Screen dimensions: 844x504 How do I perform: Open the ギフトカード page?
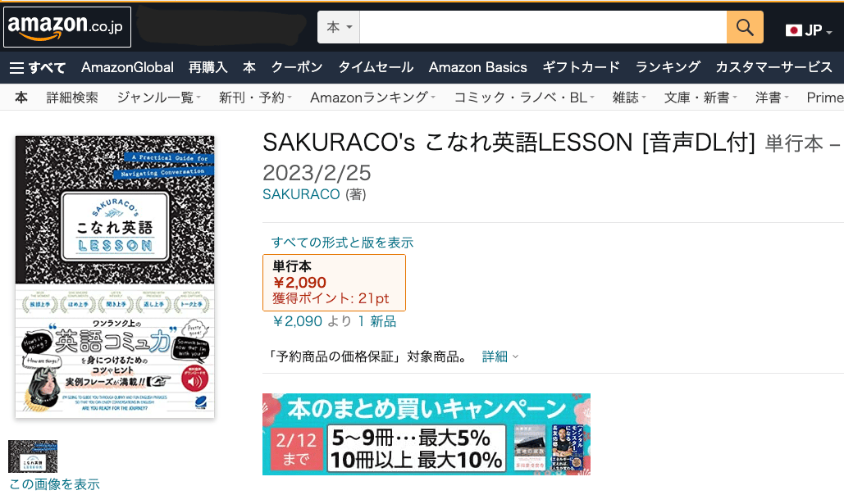[582, 67]
